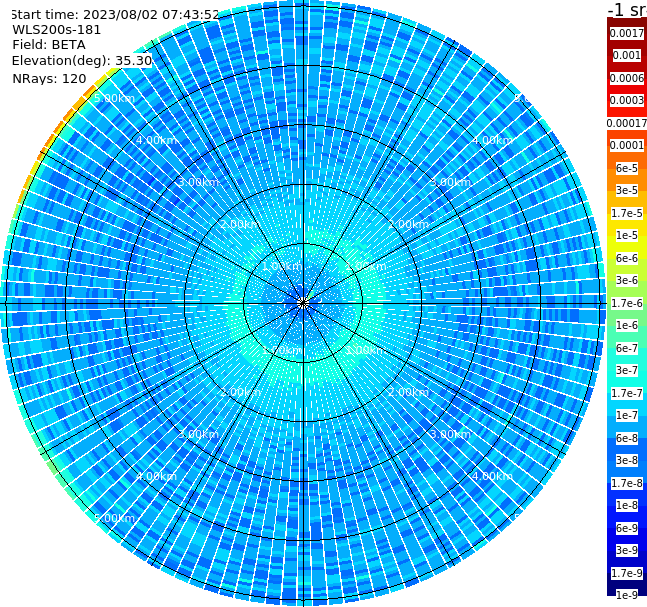
Task: Click the NRays: 120 label
Action: point(50,78)
